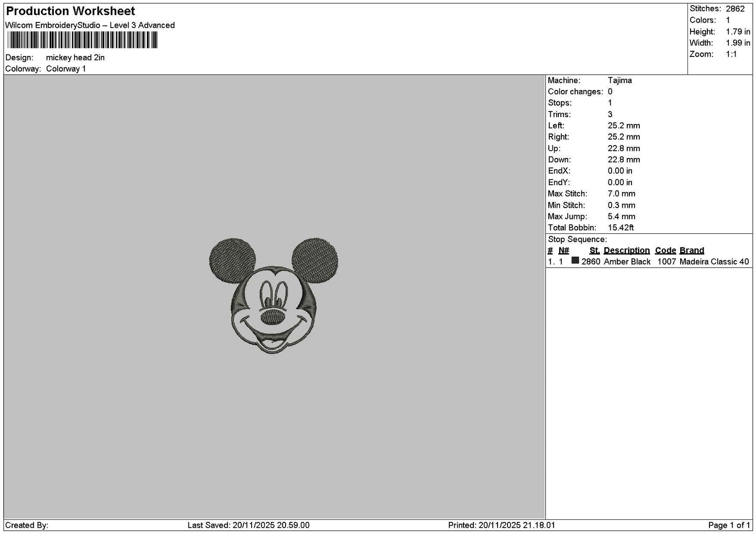
Task: Click the Machine value 'Tajima'
Action: click(620, 81)
